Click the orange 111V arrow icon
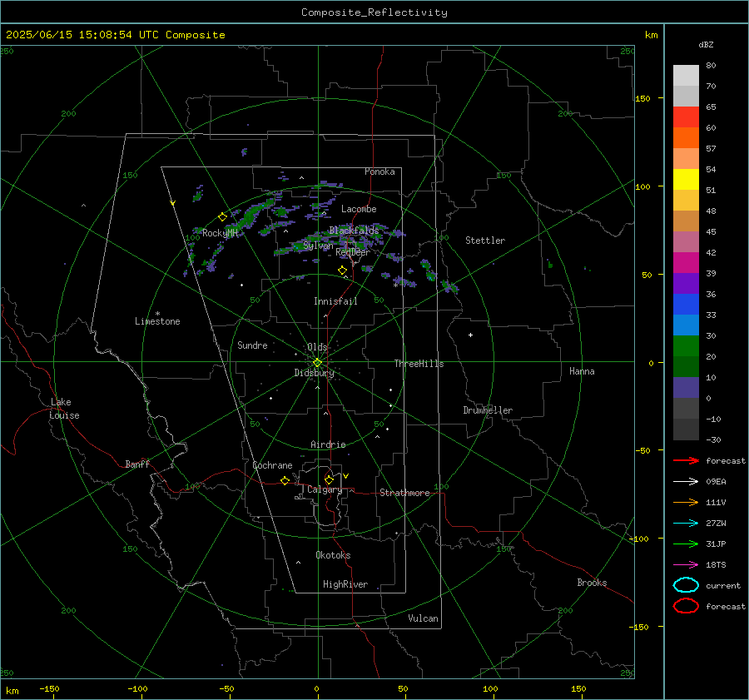Image resolution: width=749 pixels, height=700 pixels. [x=686, y=502]
